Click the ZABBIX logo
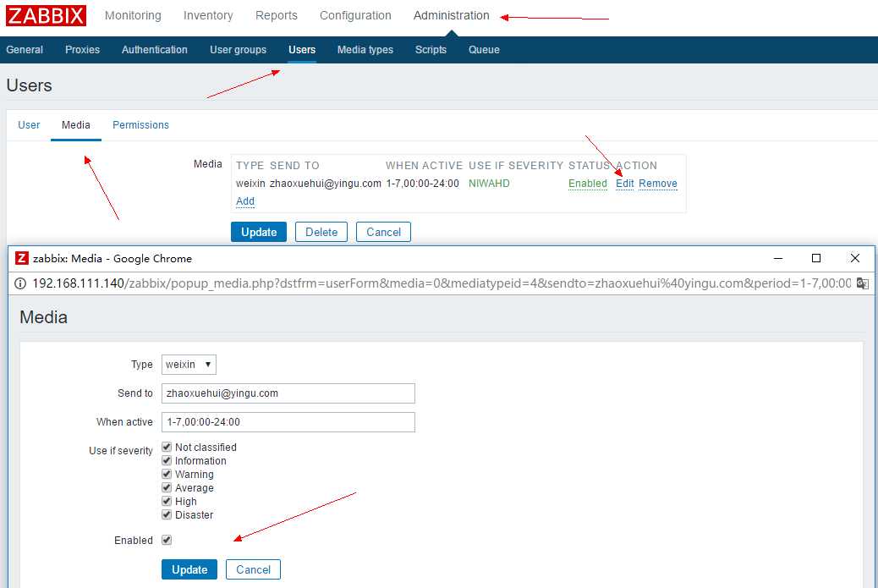 point(46,15)
